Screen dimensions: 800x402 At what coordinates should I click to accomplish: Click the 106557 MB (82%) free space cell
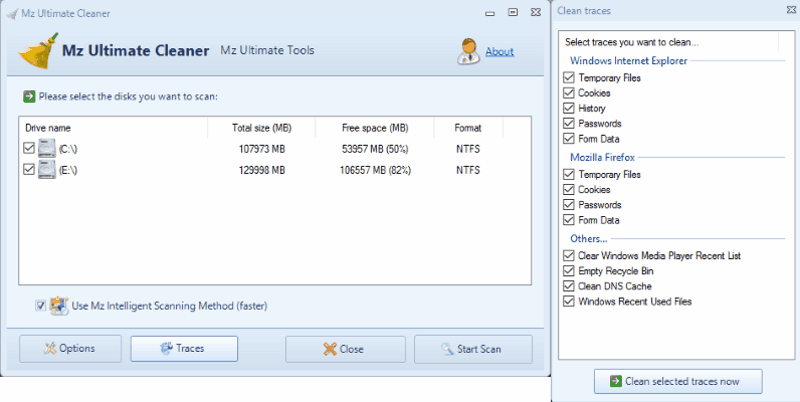pos(375,170)
